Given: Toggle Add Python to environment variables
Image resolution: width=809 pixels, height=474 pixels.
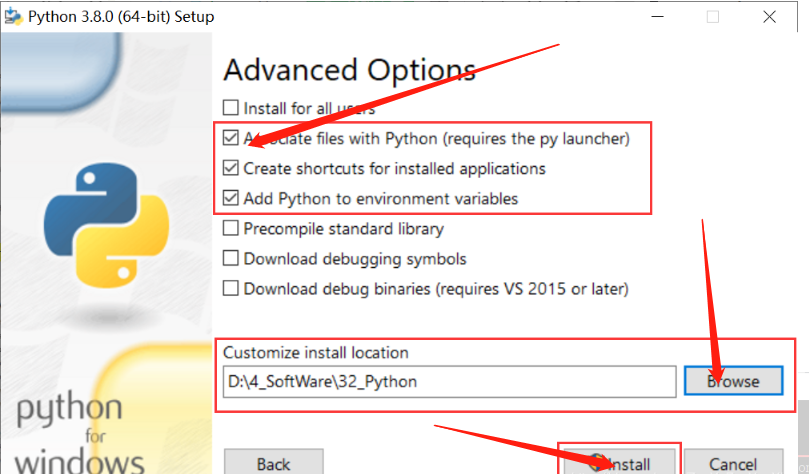Looking at the screenshot, I should click(x=231, y=198).
